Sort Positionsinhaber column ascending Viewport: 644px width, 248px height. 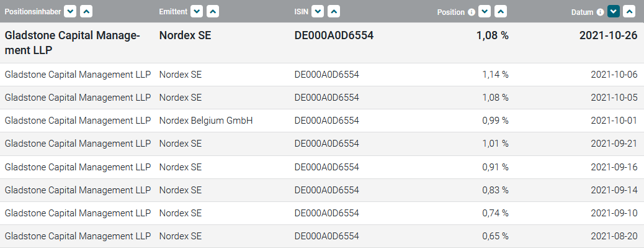tap(86, 12)
